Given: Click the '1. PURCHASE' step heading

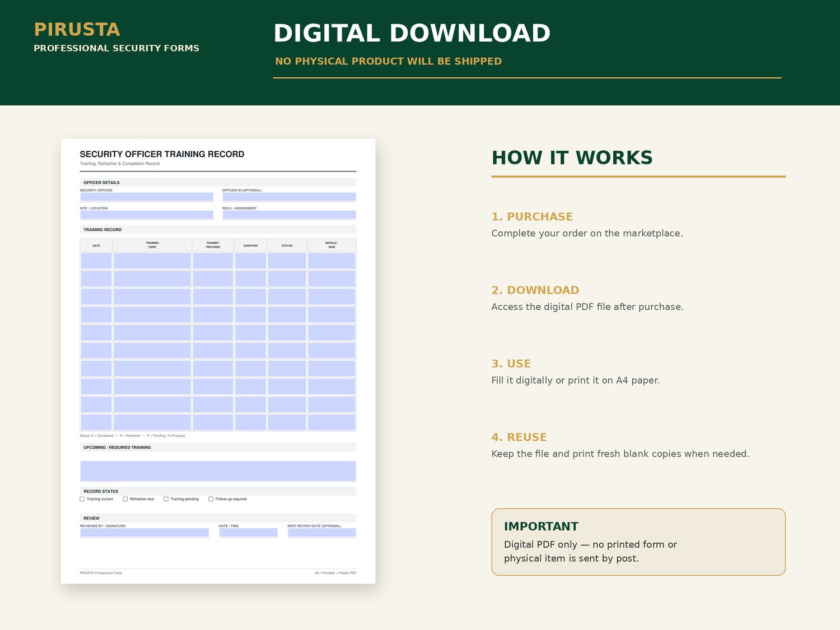Looking at the screenshot, I should tap(532, 217).
